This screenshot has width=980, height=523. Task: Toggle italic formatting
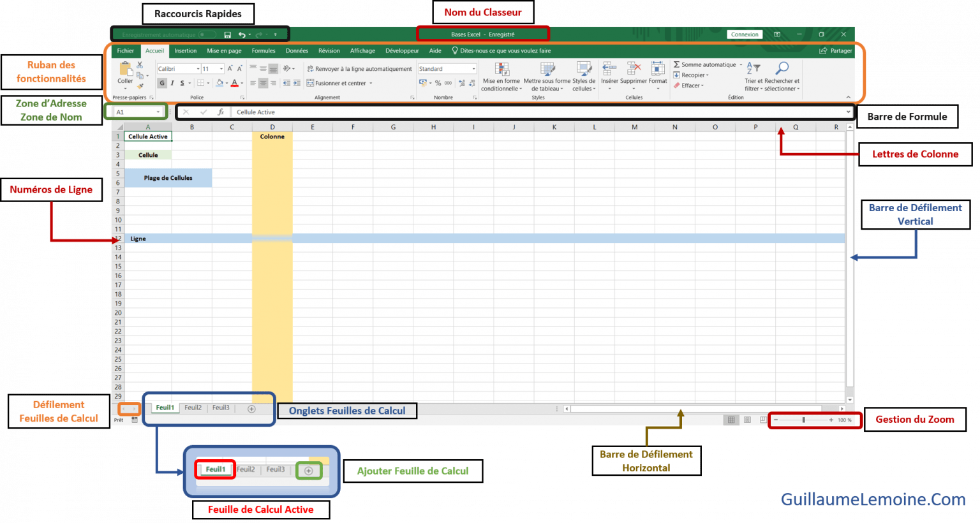172,83
